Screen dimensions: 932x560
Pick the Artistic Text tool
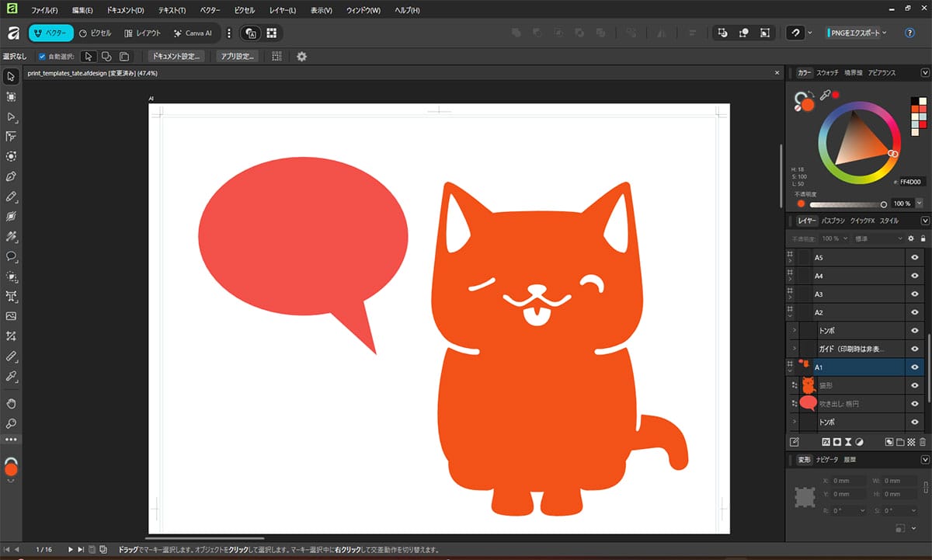coord(11,296)
